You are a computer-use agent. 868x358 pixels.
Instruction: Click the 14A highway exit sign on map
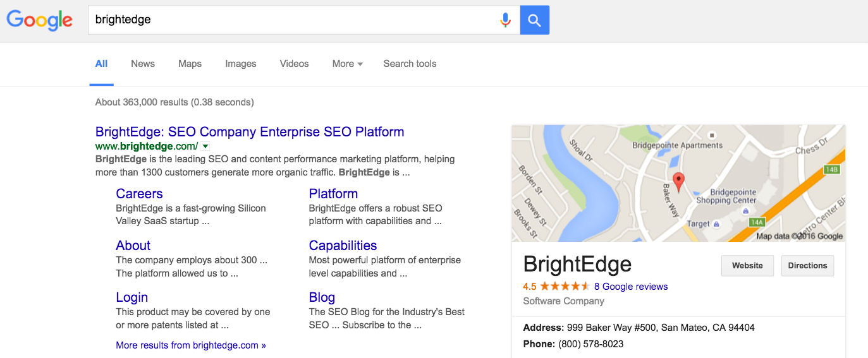click(x=757, y=222)
